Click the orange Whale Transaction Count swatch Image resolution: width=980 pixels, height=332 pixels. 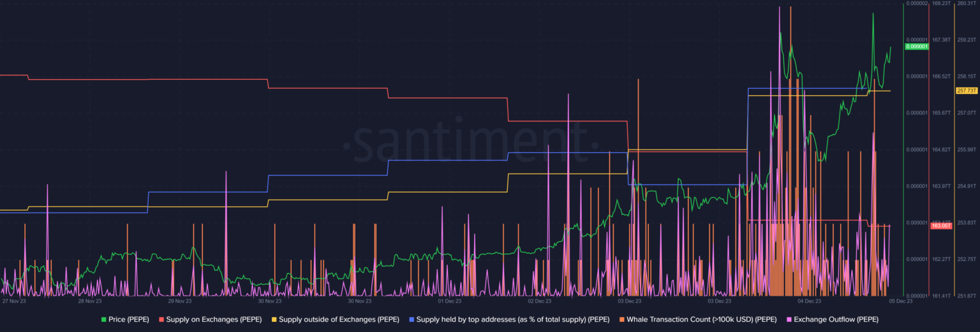(x=622, y=319)
